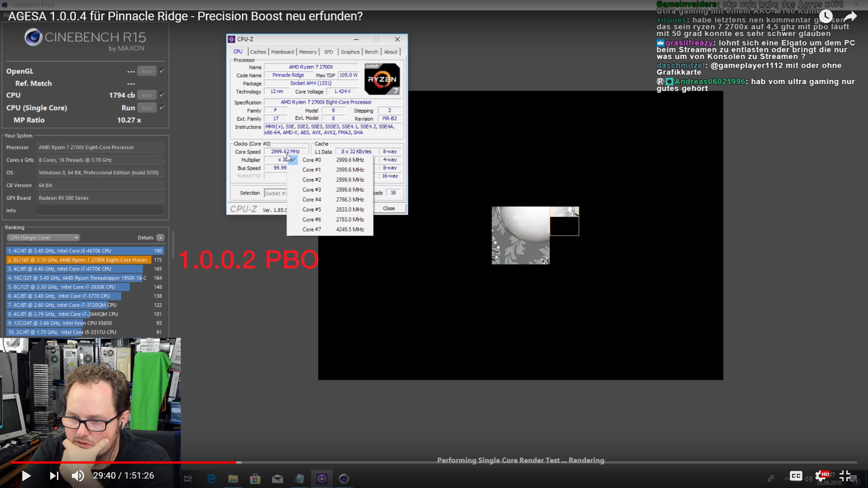Open the HD settings gear

pyautogui.click(x=822, y=476)
